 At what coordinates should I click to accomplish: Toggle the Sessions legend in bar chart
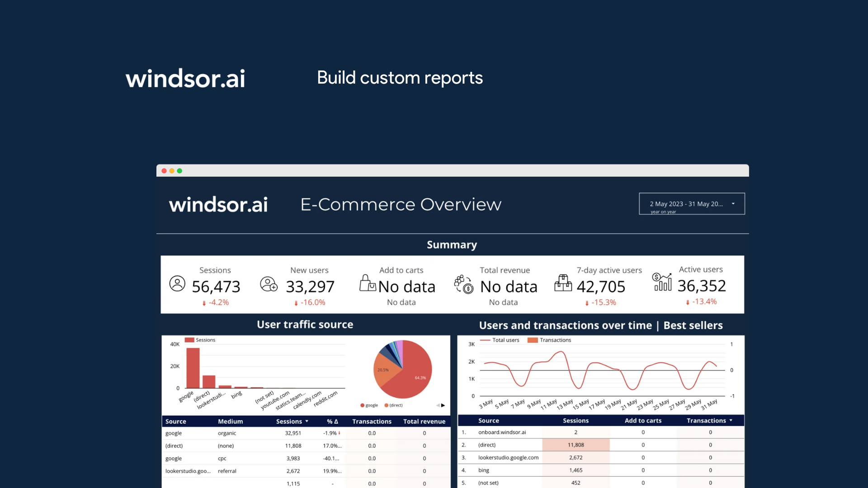pos(200,340)
